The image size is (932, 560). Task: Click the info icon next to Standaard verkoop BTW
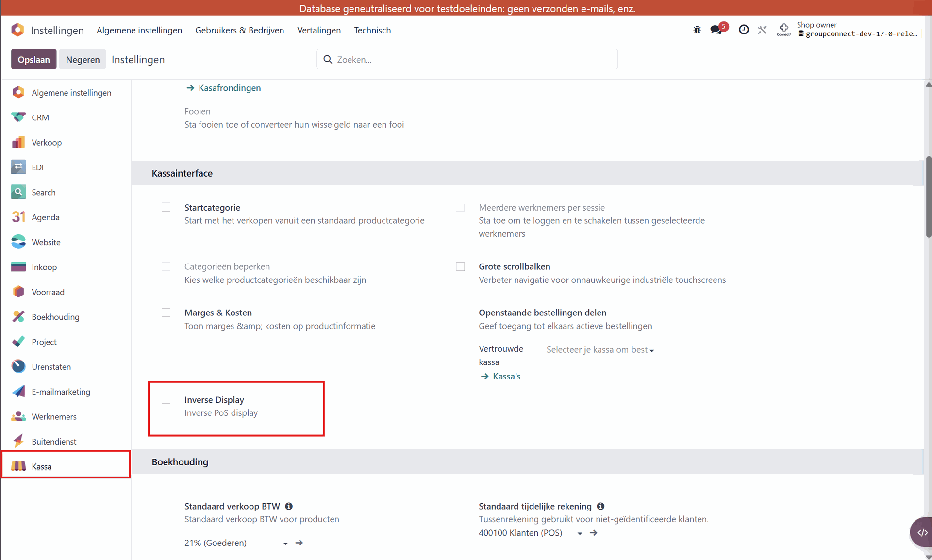coord(289,506)
